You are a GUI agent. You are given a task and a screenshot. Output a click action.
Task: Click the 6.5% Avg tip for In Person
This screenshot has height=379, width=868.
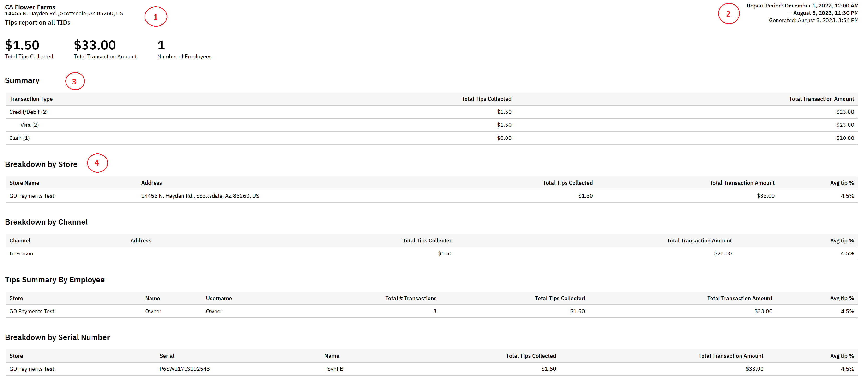[847, 254]
